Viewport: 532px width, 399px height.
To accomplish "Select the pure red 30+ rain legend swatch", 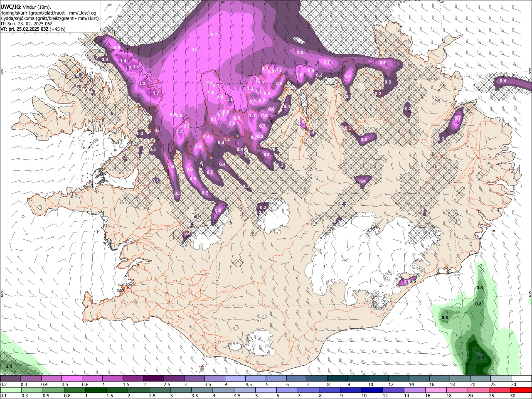I will pos(521,390).
